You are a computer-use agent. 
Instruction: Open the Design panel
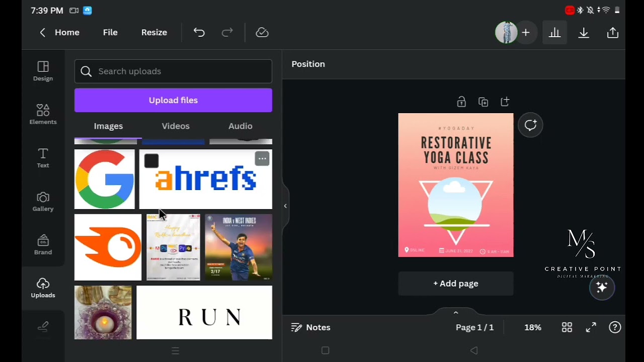[x=43, y=71]
